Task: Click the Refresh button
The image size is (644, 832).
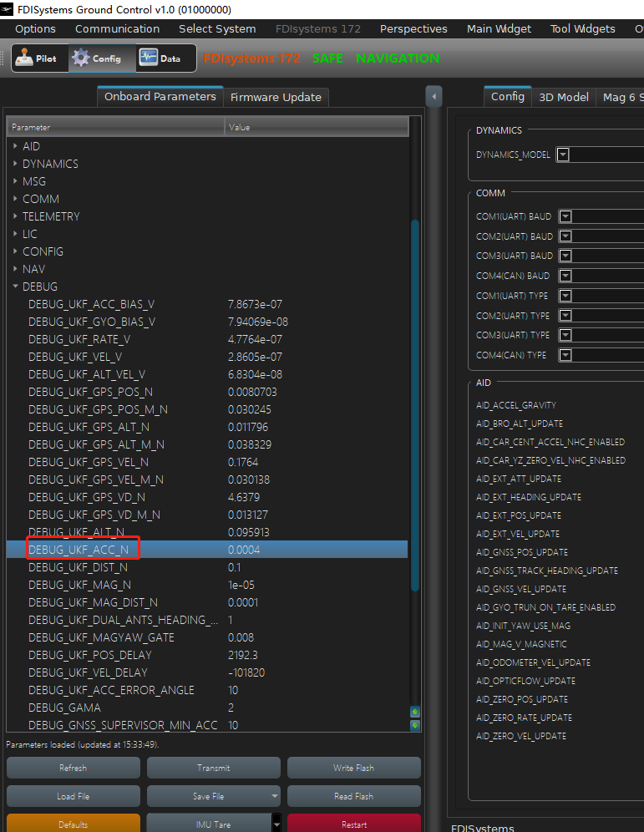Action: pos(74,768)
